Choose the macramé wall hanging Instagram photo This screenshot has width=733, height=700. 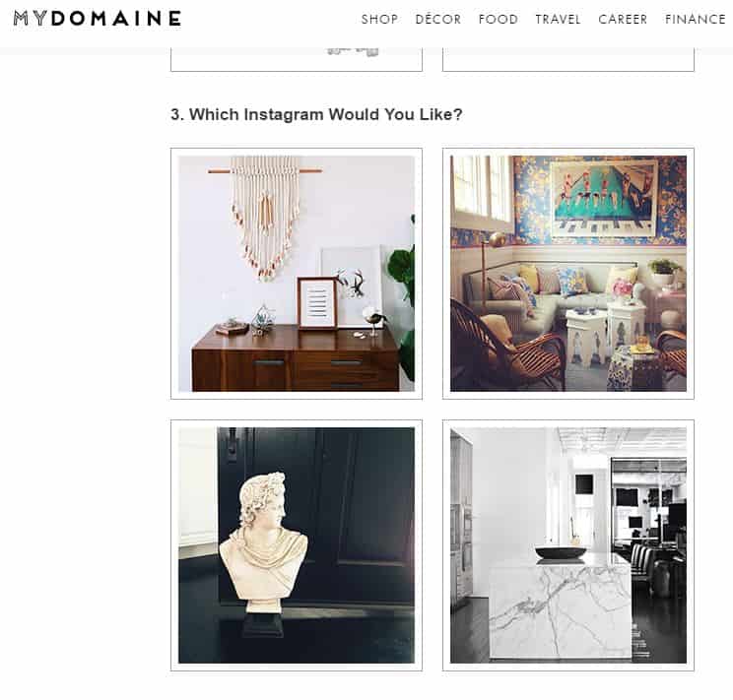point(297,274)
